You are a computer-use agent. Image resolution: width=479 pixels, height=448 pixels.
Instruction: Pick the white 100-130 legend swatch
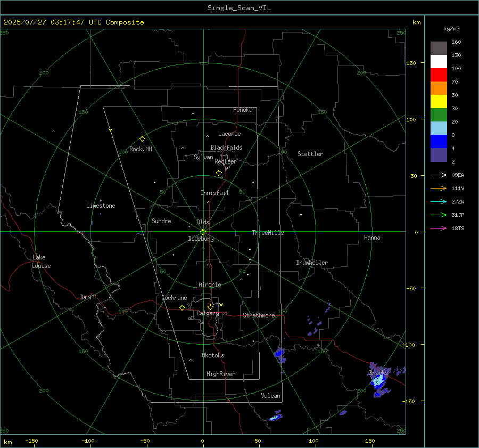pyautogui.click(x=439, y=62)
